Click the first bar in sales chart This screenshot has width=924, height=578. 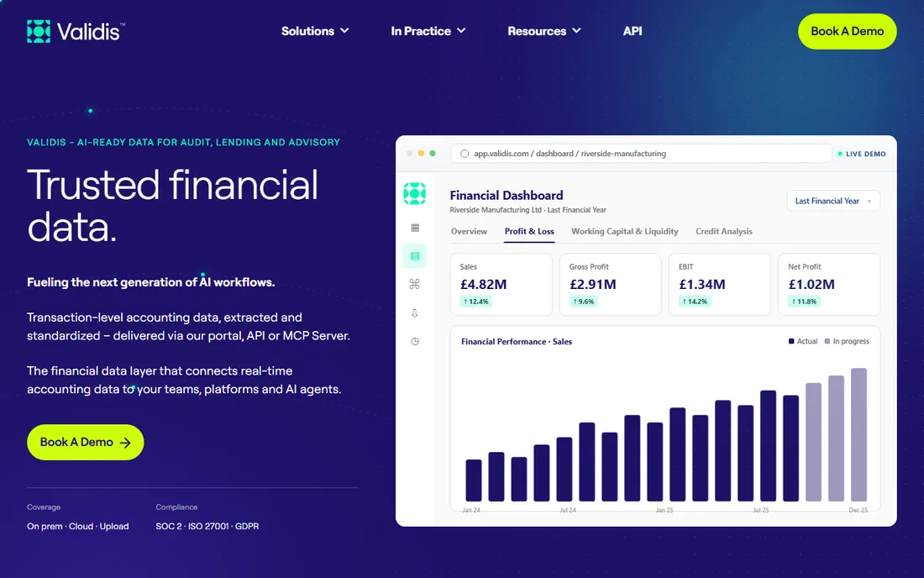point(473,481)
